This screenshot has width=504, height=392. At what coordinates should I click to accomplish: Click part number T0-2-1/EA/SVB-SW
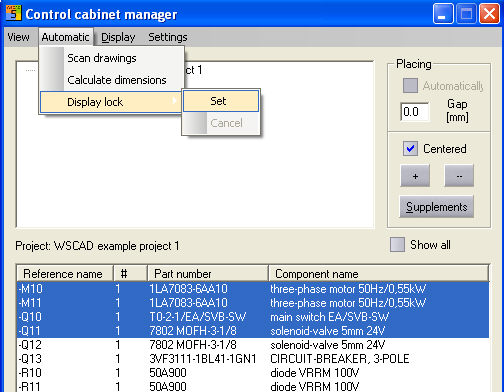point(198,317)
